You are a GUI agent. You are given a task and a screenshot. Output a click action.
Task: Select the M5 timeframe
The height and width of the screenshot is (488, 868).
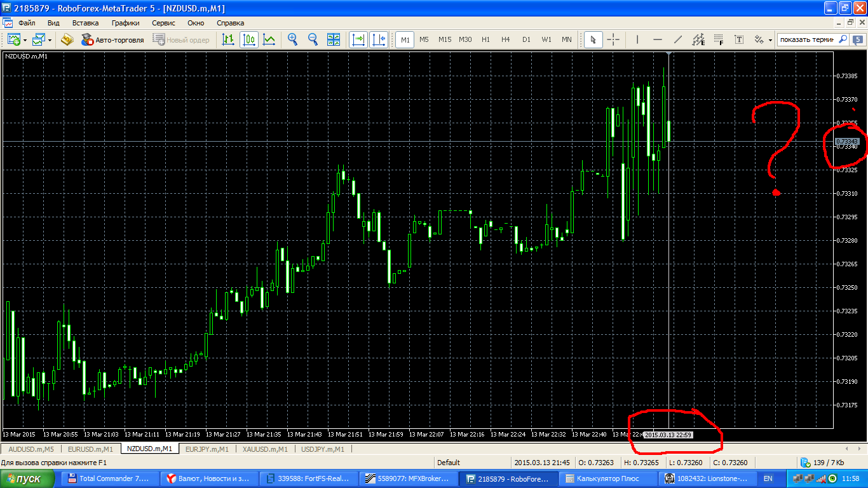tap(424, 39)
